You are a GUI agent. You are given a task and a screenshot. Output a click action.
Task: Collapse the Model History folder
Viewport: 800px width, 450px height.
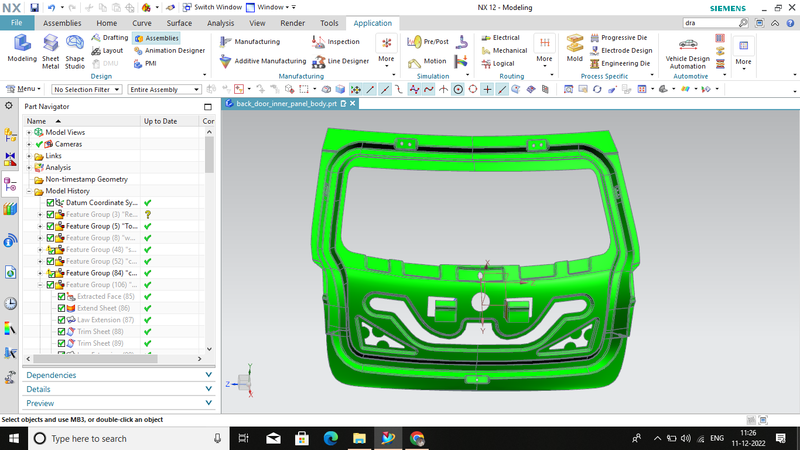tap(29, 191)
